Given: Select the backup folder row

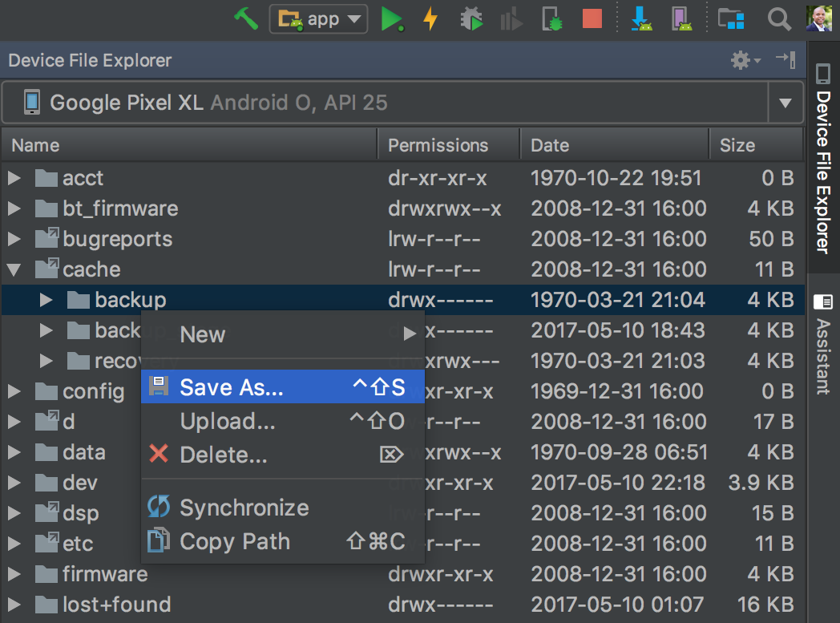Looking at the screenshot, I should [133, 300].
